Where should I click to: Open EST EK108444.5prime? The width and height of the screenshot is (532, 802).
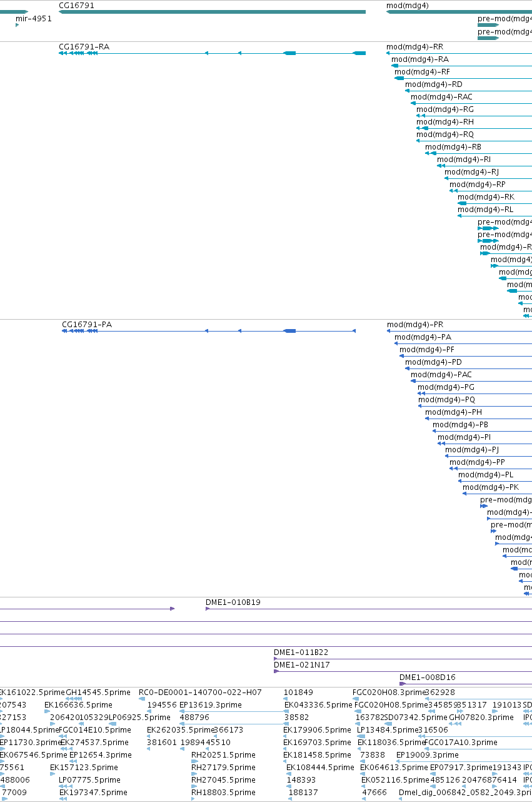[x=320, y=768]
